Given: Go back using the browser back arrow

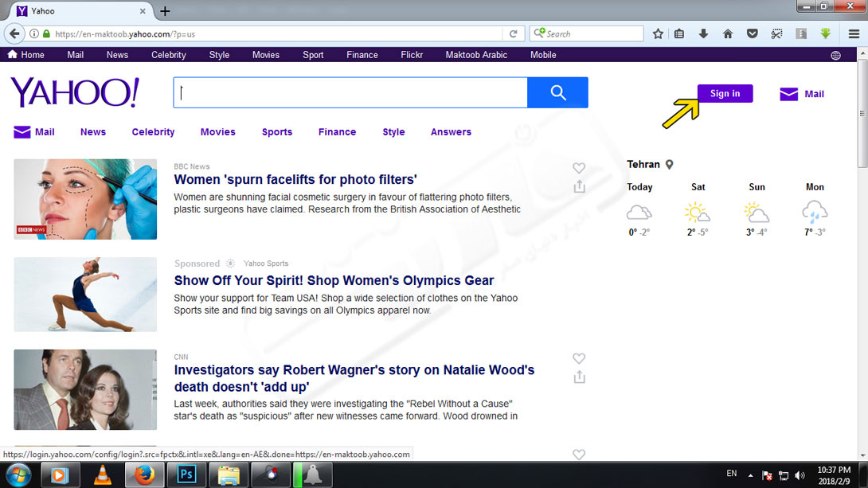Looking at the screenshot, I should click(14, 33).
